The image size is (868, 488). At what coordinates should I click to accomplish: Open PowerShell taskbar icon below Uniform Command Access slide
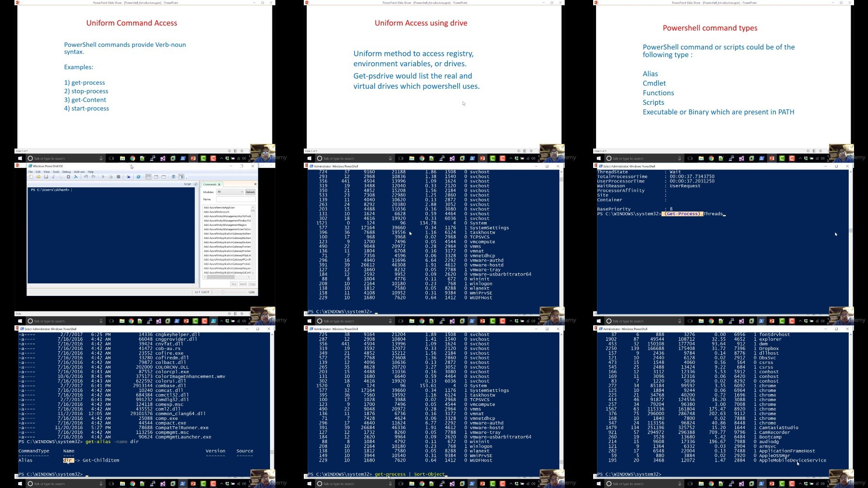point(183,158)
